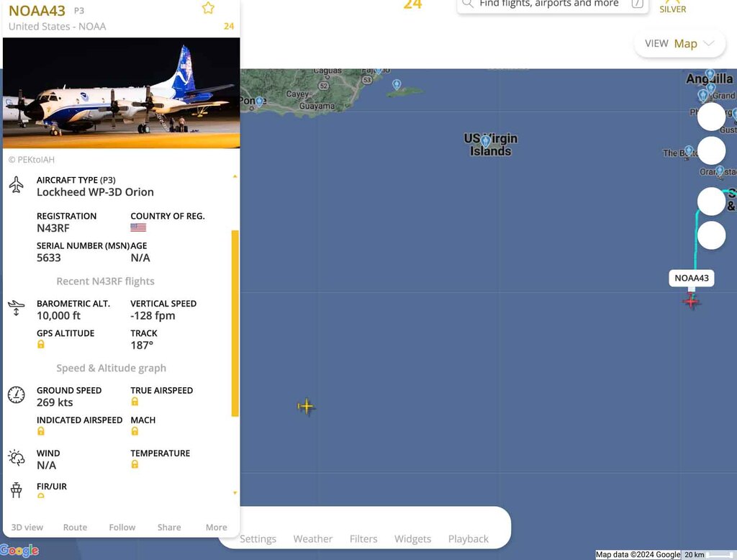Click the barometric altitude icon
The width and height of the screenshot is (737, 560).
click(x=16, y=308)
